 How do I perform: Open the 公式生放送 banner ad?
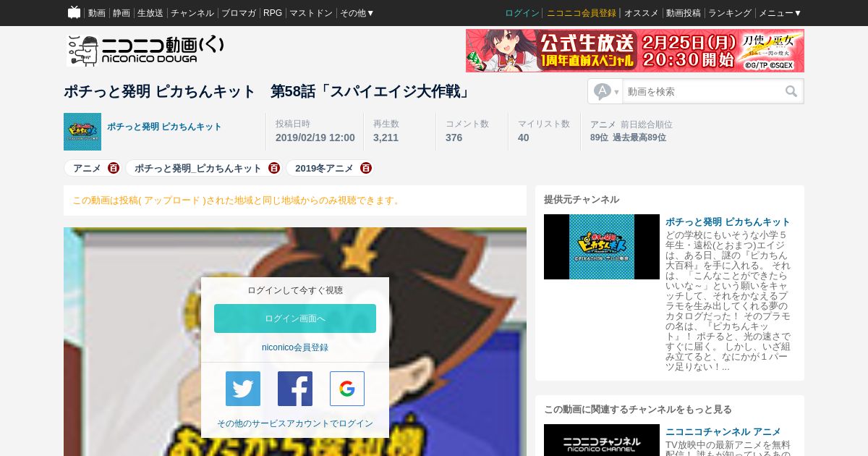635,51
